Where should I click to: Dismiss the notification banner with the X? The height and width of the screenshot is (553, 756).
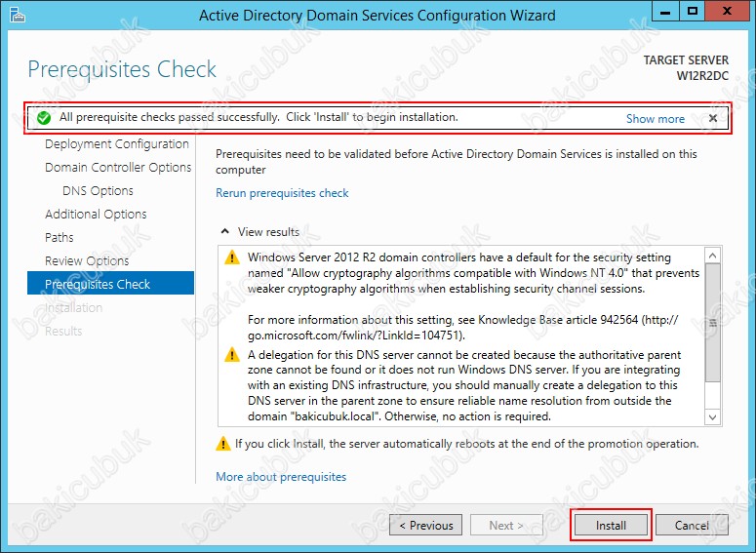click(713, 118)
